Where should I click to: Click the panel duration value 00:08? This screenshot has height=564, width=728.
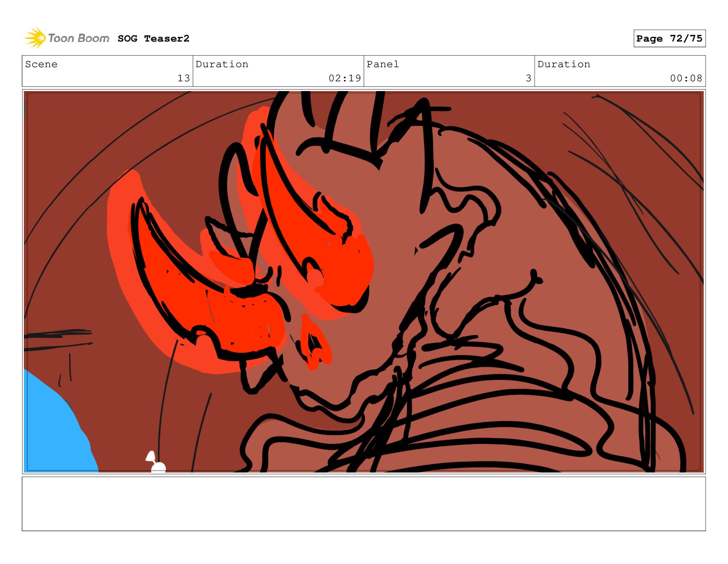tap(686, 78)
